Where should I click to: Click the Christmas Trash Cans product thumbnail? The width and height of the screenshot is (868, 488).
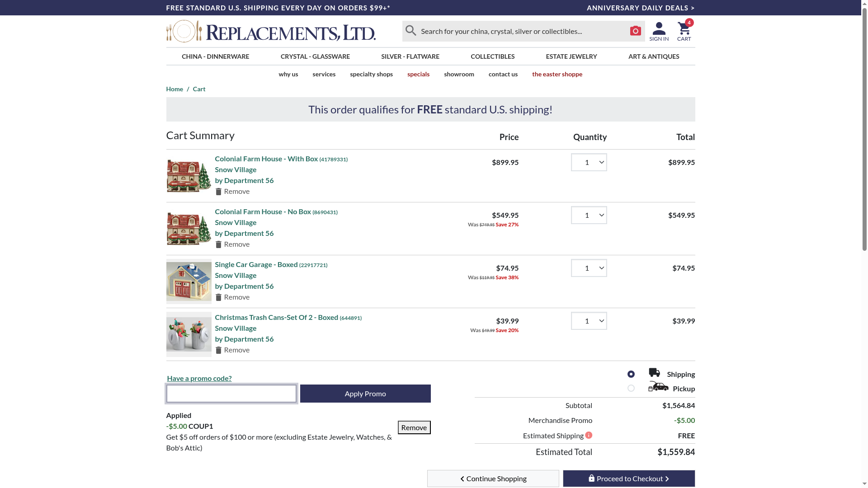[x=189, y=334]
